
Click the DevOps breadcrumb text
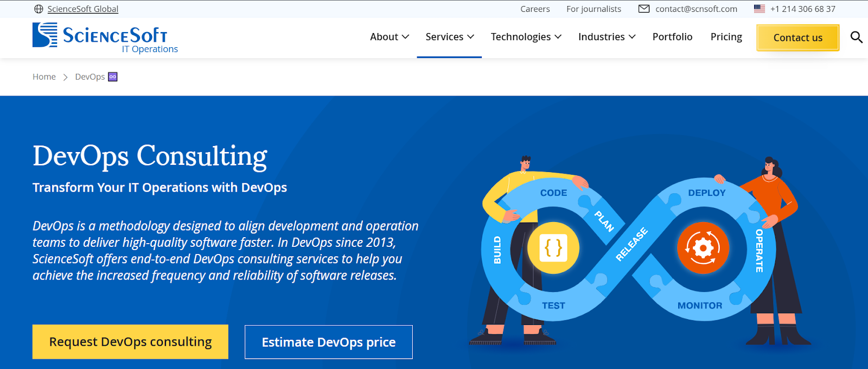click(x=90, y=77)
